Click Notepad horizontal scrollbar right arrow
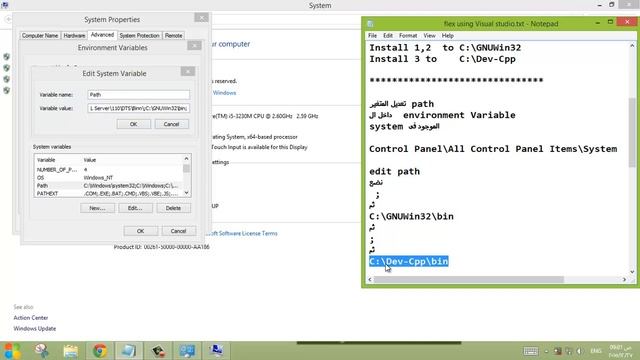This screenshot has height=360, width=640. pyautogui.click(x=624, y=280)
